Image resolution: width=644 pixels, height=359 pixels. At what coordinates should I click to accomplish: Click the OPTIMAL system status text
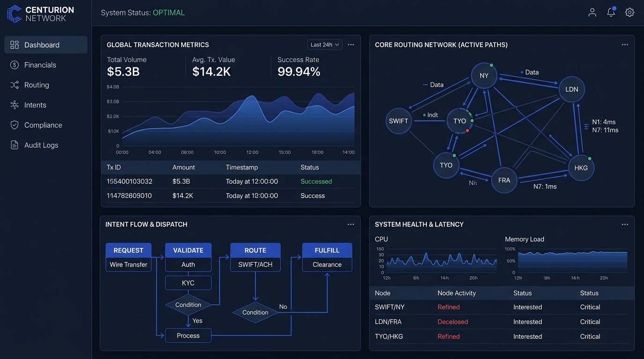pyautogui.click(x=169, y=13)
